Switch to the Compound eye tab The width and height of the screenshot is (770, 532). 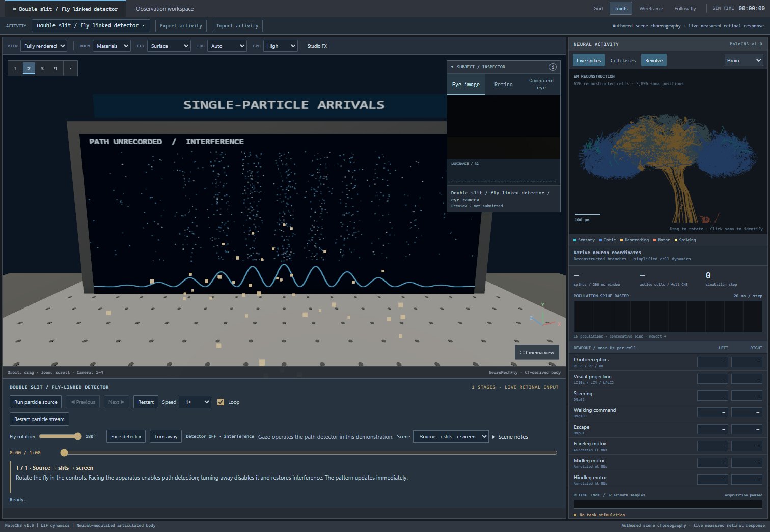point(541,85)
